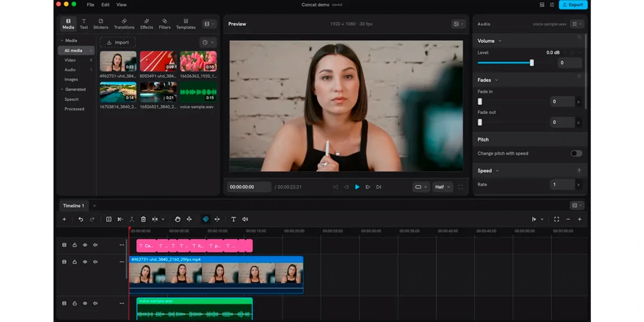Screen dimensions: 644x322
Task: Open the File menu
Action: [x=91, y=5]
